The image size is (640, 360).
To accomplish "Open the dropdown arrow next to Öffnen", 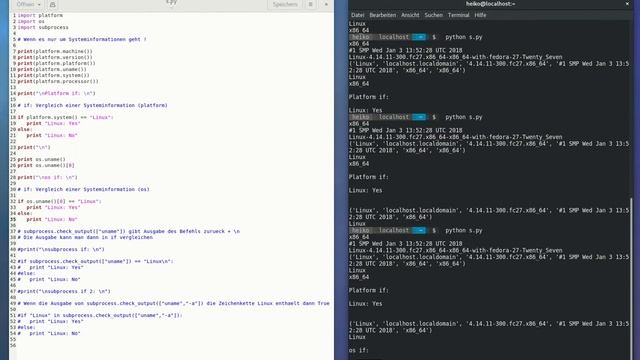I will click(39, 4).
